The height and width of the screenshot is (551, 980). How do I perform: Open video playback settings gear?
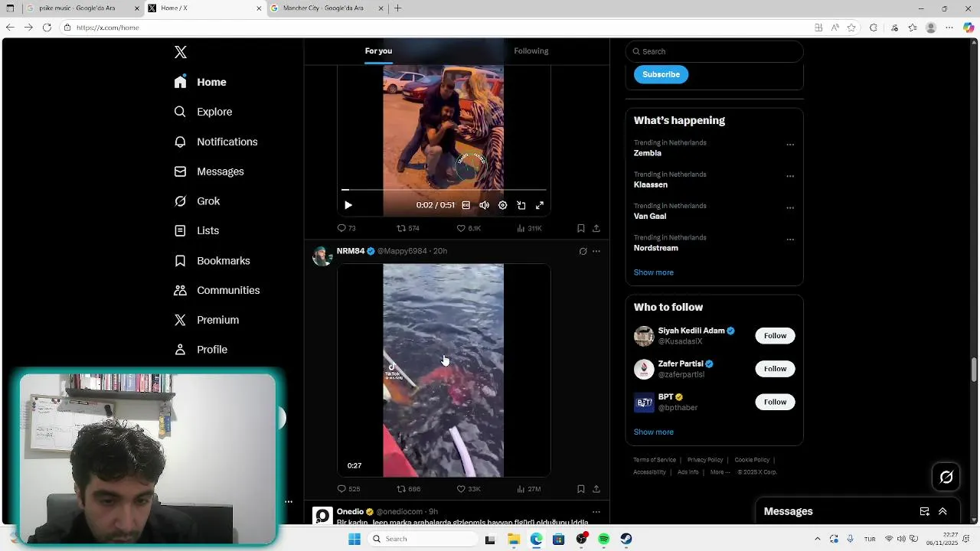pos(502,205)
